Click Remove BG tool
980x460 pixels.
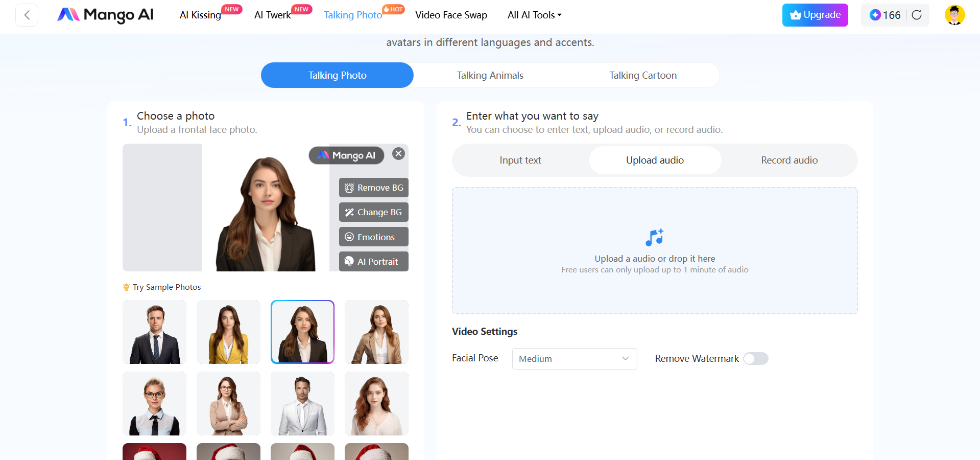(x=374, y=188)
